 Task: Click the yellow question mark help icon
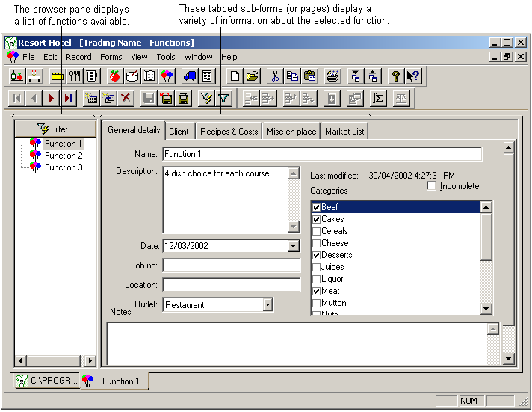pos(395,76)
